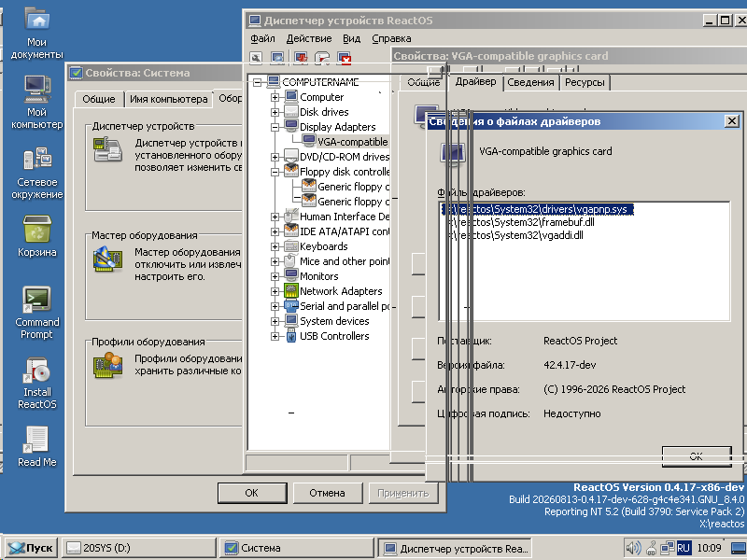The width and height of the screenshot is (747, 560).
Task: Expand the Computer node
Action: click(275, 97)
